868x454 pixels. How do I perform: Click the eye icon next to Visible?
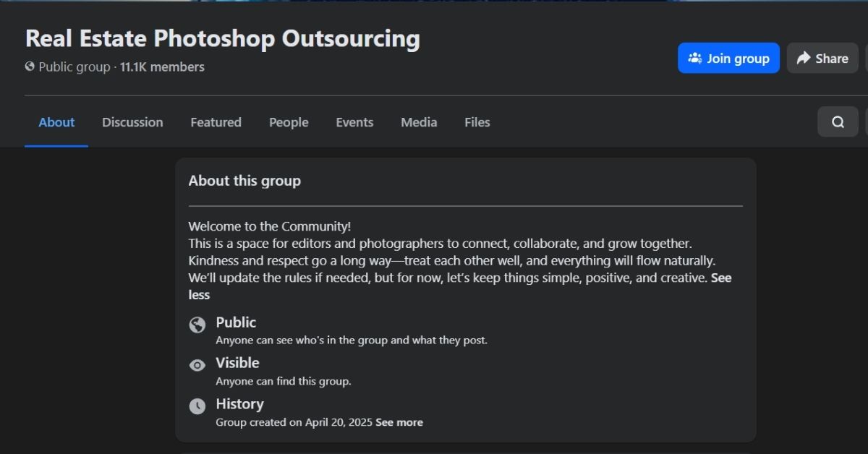197,366
